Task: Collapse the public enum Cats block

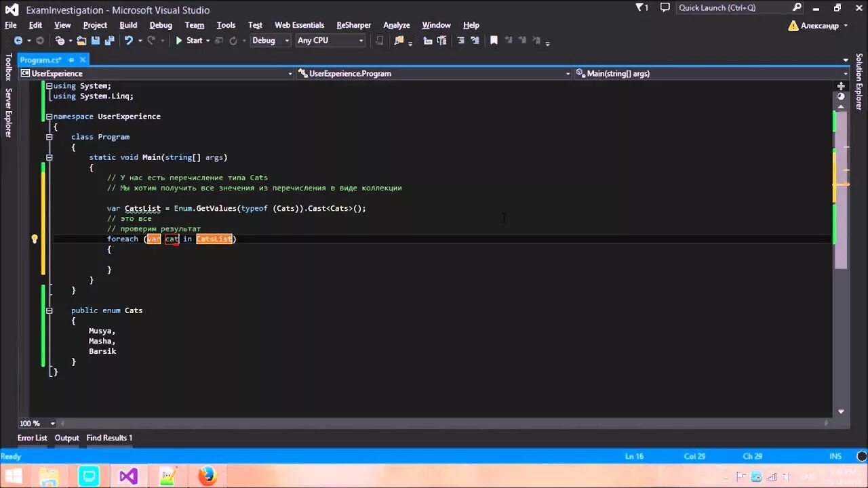Action: 49,310
